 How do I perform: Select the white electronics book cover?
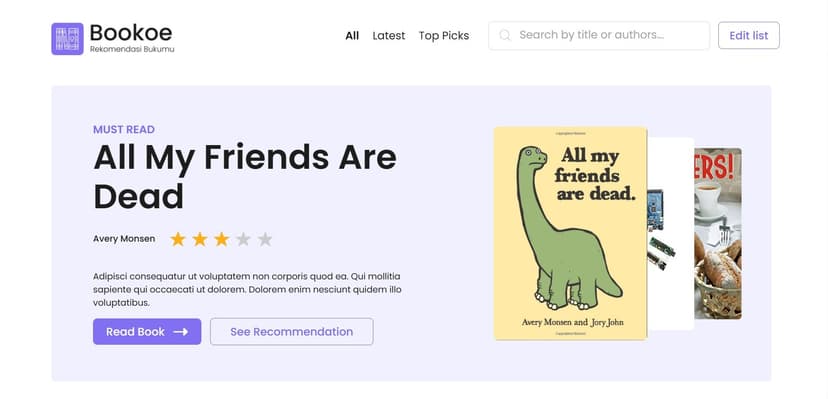pos(671,234)
